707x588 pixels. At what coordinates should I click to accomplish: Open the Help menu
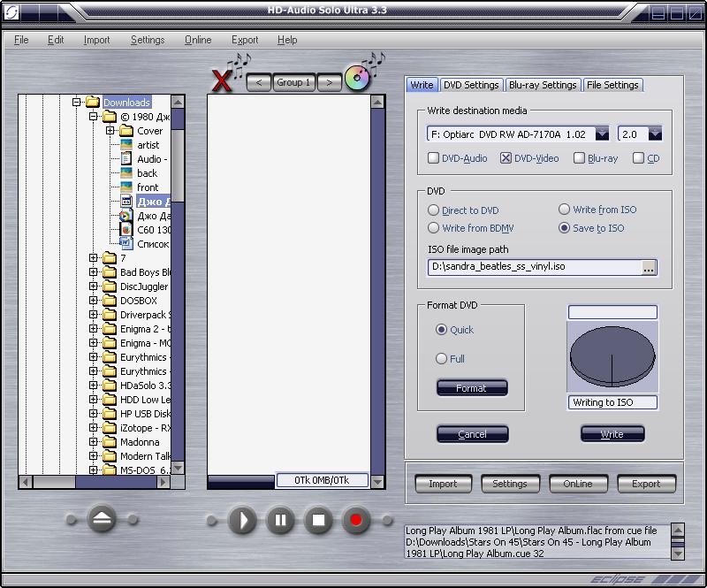tap(287, 40)
